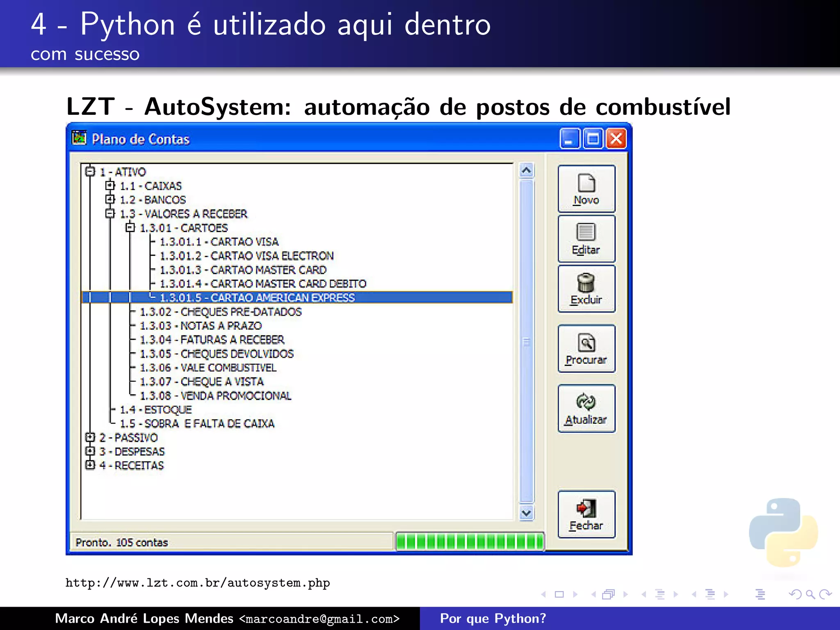Select 1.3.08 - VENDA PROMOCIONAL
The image size is (840, 630).
click(x=215, y=395)
